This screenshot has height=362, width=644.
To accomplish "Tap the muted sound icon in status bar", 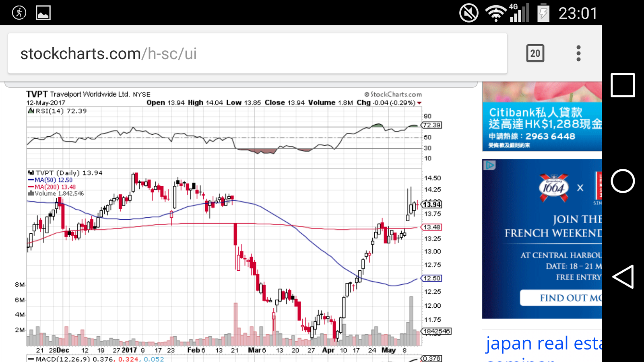I will [469, 13].
